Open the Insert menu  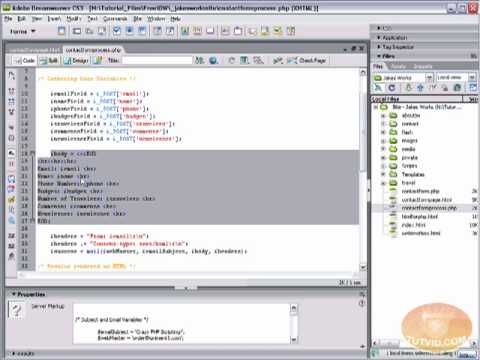click(x=54, y=19)
